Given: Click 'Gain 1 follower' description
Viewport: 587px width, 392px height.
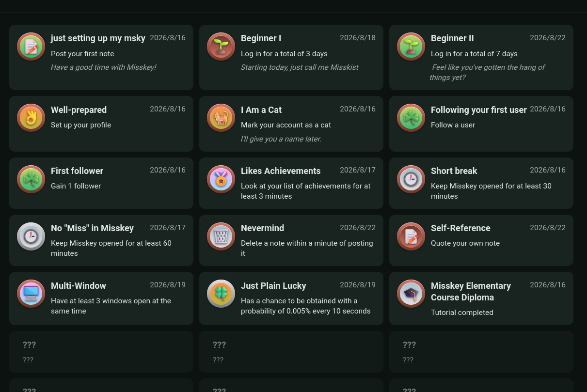Looking at the screenshot, I should tap(76, 186).
